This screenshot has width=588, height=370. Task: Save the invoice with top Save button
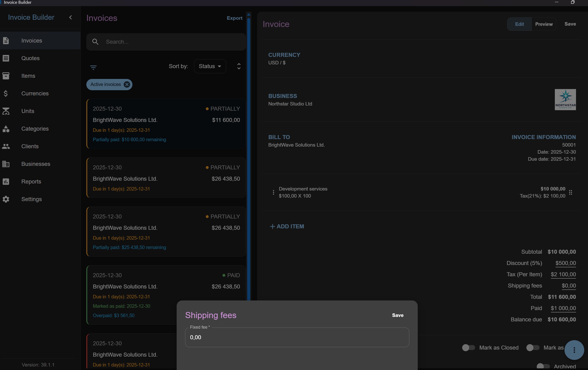point(570,24)
